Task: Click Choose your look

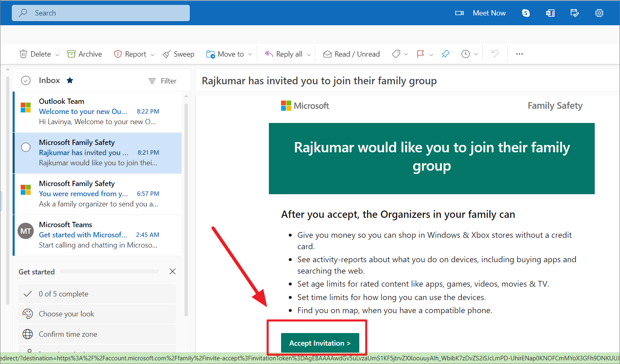Action: 97,314
